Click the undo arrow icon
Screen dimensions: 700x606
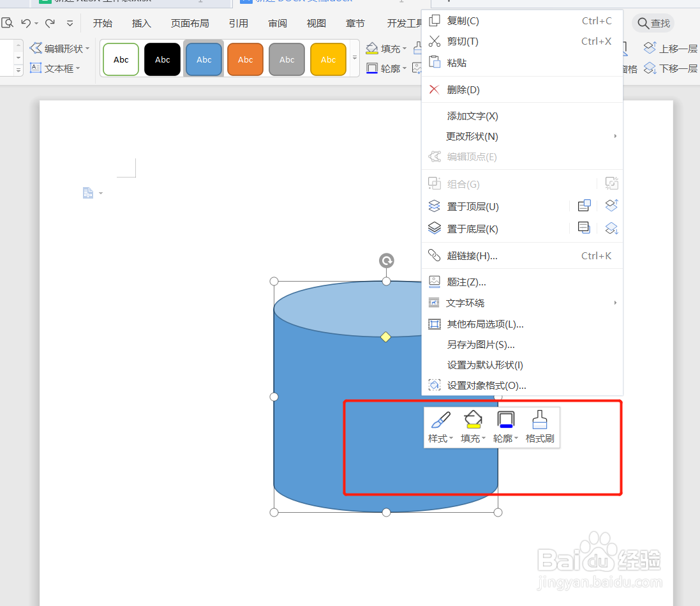[26, 23]
